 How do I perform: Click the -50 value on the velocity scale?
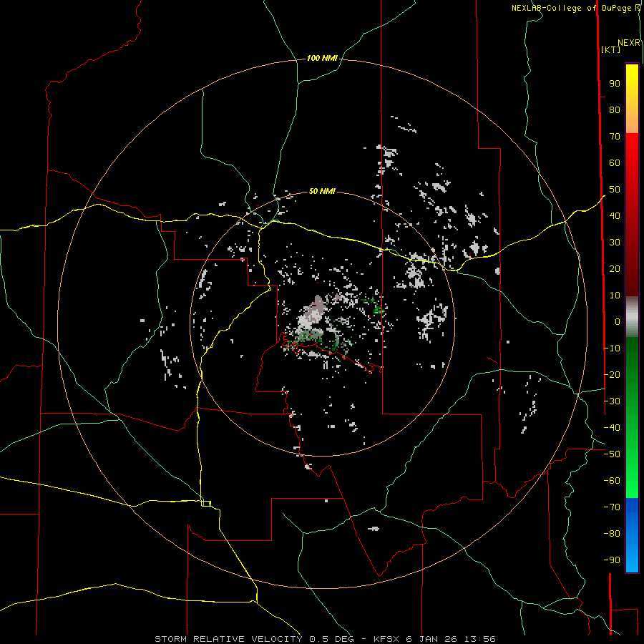pyautogui.click(x=612, y=454)
